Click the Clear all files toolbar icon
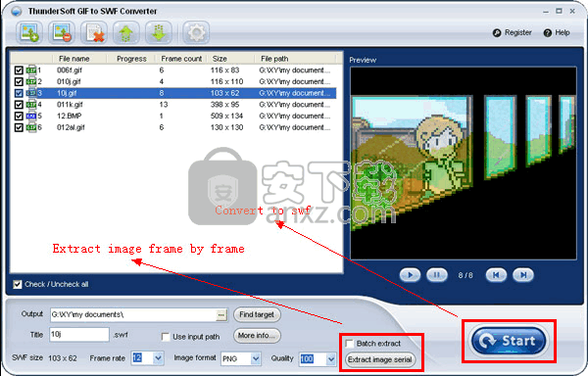Screen dimensions: 588x376 [94, 32]
